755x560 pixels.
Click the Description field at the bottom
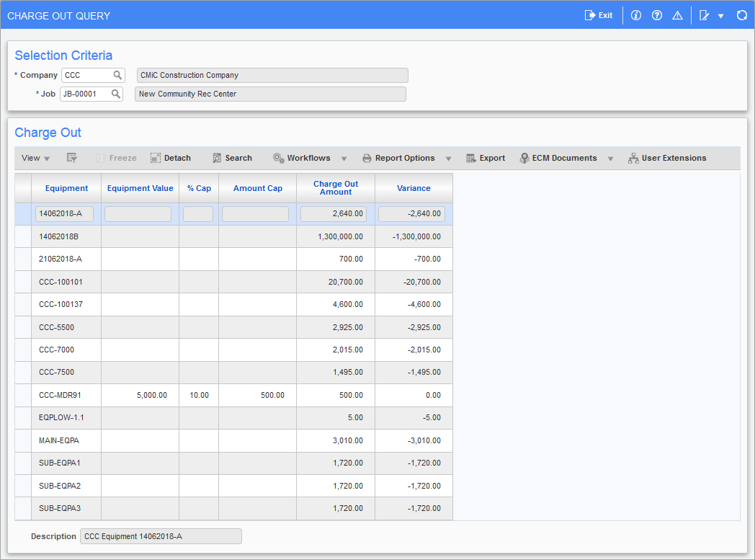pos(161,536)
